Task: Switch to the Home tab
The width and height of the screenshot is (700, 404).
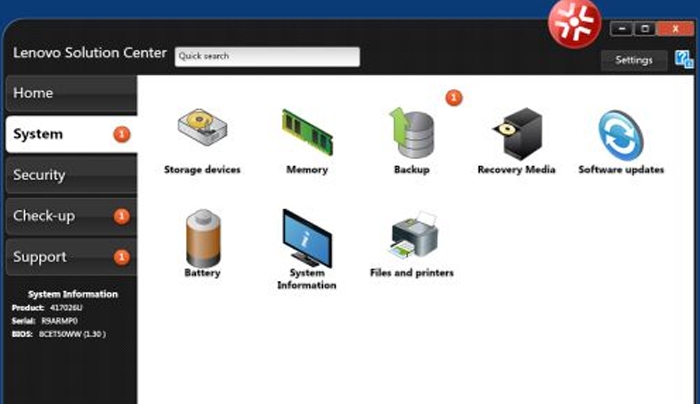Action: (x=71, y=93)
